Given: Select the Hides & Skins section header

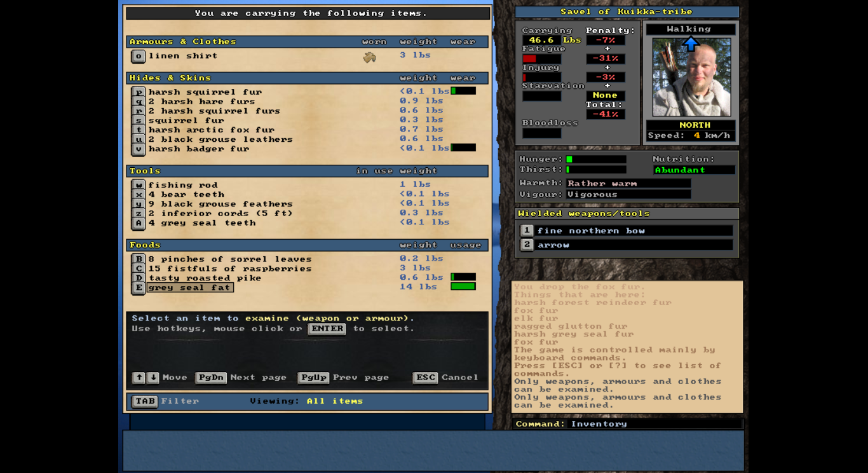Looking at the screenshot, I should [x=308, y=78].
